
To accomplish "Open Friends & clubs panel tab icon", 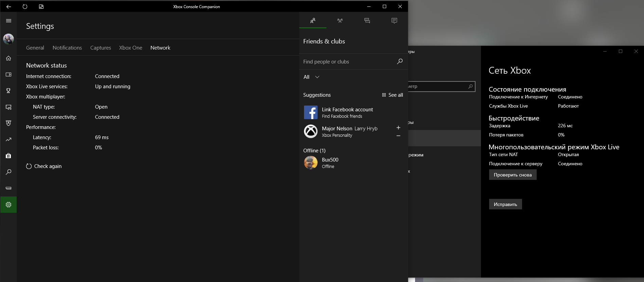I will pos(313,21).
